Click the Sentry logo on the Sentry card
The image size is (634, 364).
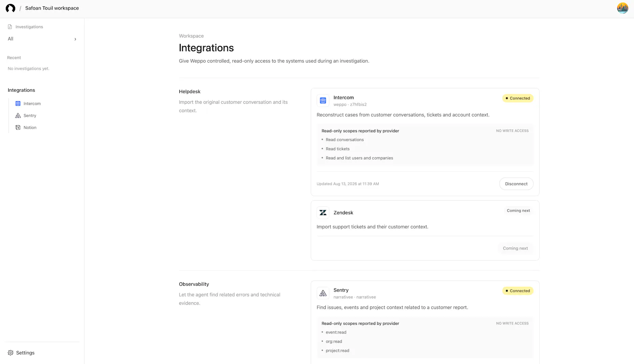coord(323,293)
